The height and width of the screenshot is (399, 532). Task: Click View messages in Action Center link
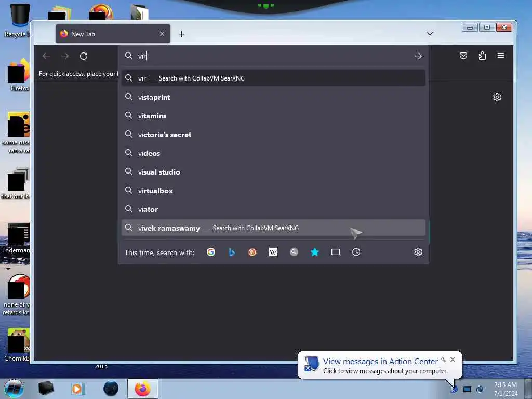(x=380, y=362)
